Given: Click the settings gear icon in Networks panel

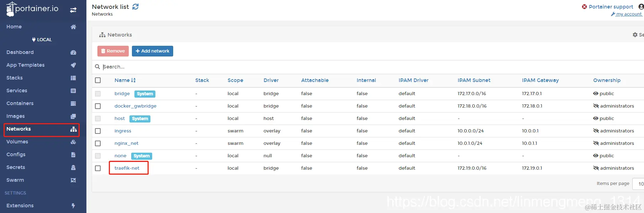Looking at the screenshot, I should [x=635, y=35].
